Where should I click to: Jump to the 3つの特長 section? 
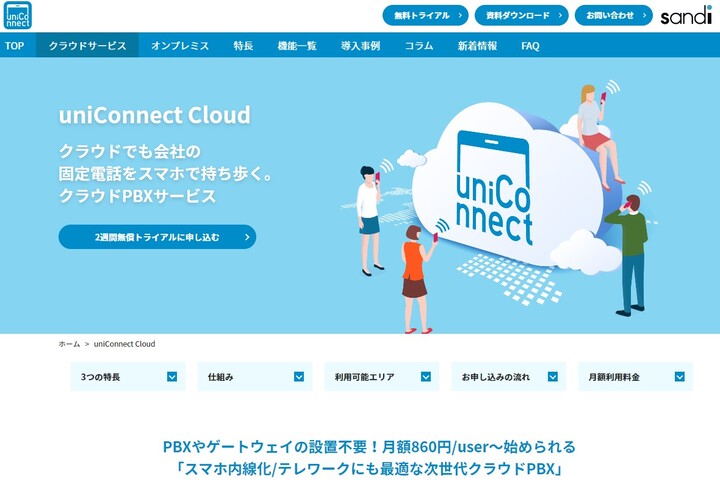[128, 377]
